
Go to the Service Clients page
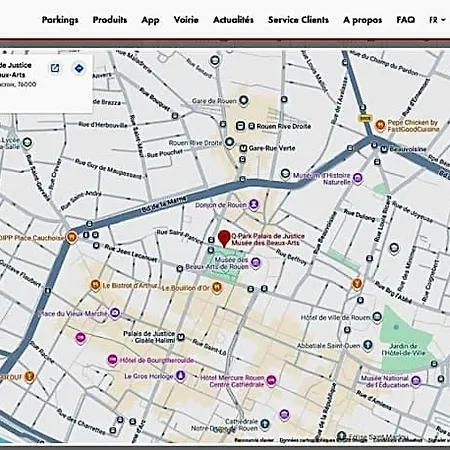click(298, 20)
